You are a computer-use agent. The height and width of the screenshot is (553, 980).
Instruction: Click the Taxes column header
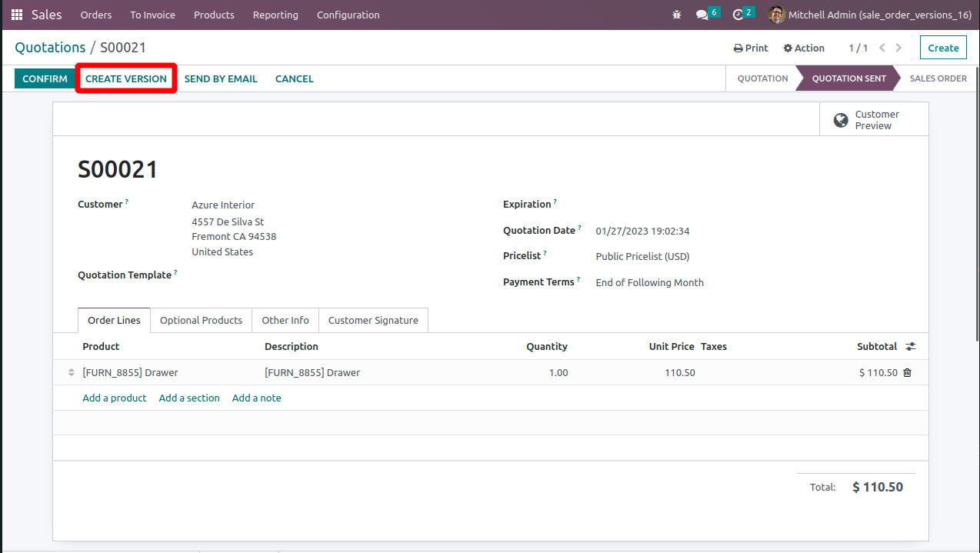pos(714,347)
